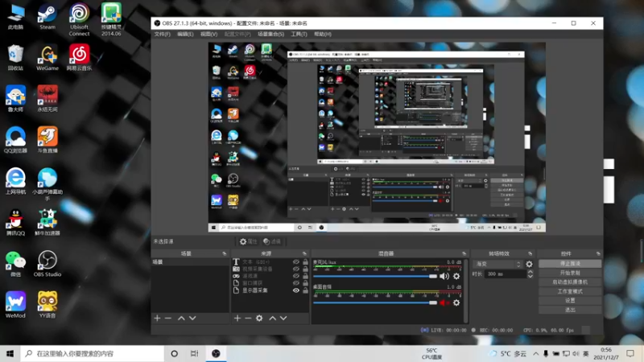Open 工具(T) menu
Viewport: 644px width, 362px height.
coord(299,34)
